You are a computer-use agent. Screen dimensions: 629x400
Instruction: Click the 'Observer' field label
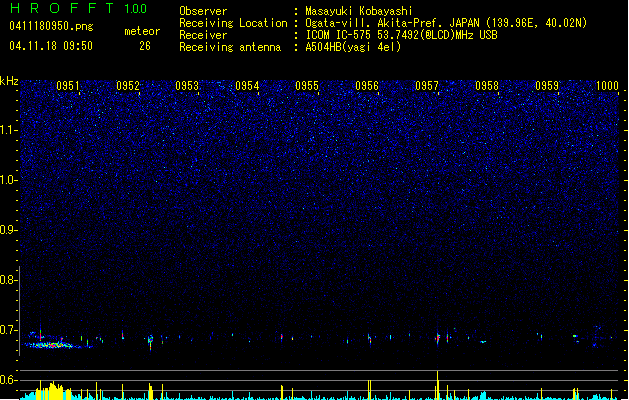(x=203, y=11)
